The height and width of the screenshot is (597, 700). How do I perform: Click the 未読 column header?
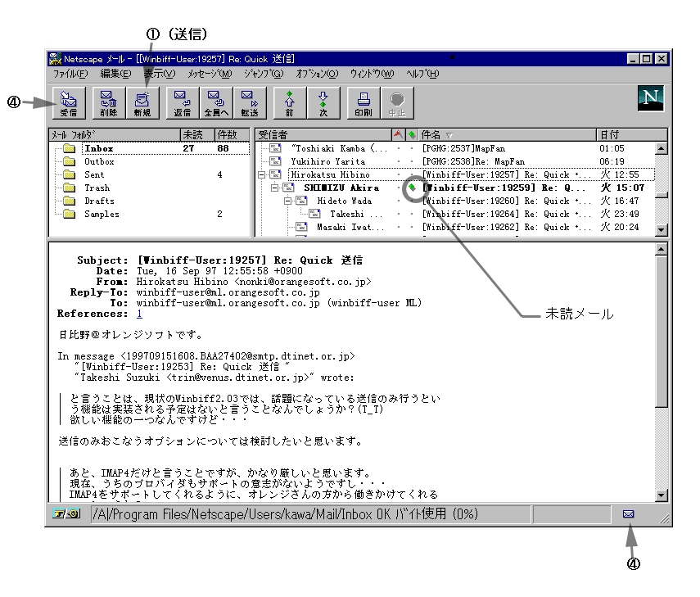(197, 134)
